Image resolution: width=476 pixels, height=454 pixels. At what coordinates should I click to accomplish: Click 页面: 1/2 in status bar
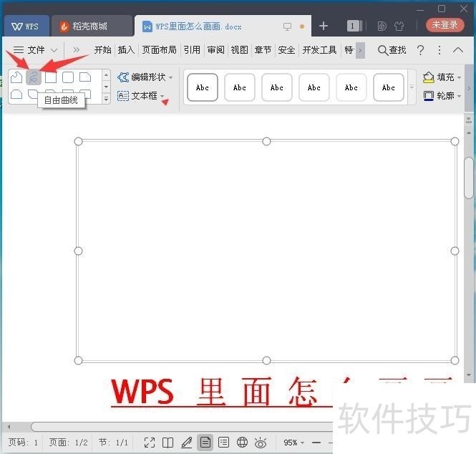68,443
